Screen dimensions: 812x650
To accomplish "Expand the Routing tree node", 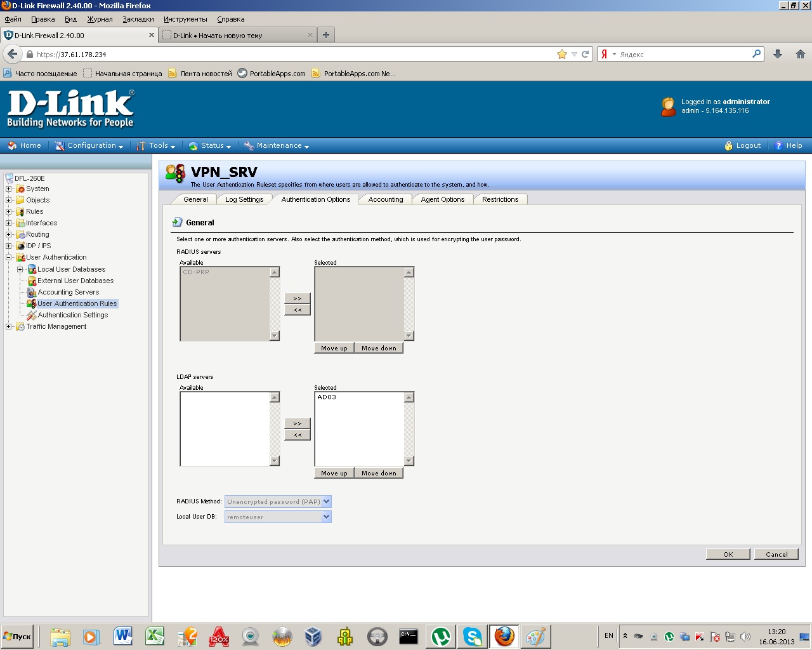I will 9,235.
